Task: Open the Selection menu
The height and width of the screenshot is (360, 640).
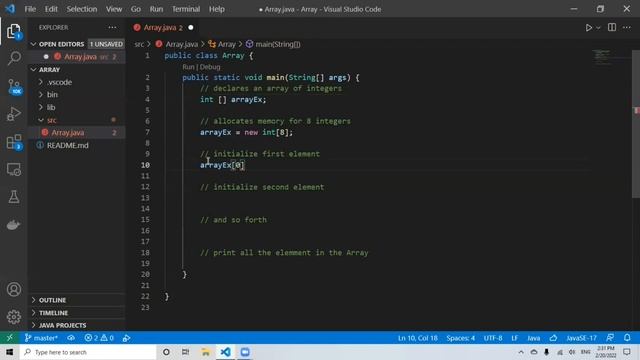Action: (x=82, y=9)
